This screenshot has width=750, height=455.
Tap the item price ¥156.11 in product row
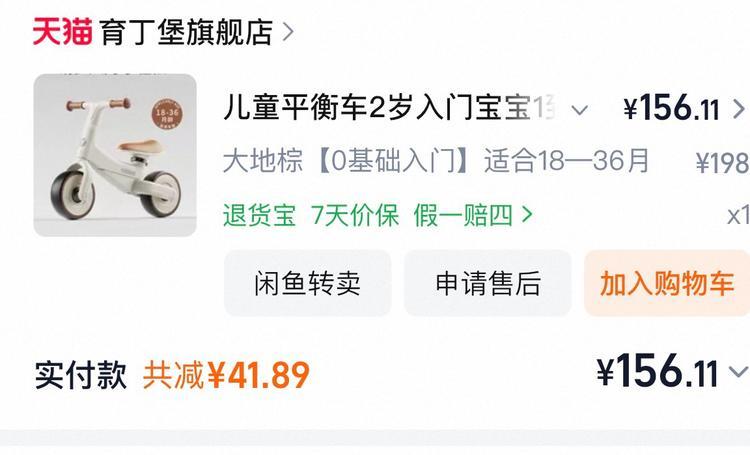click(x=672, y=108)
